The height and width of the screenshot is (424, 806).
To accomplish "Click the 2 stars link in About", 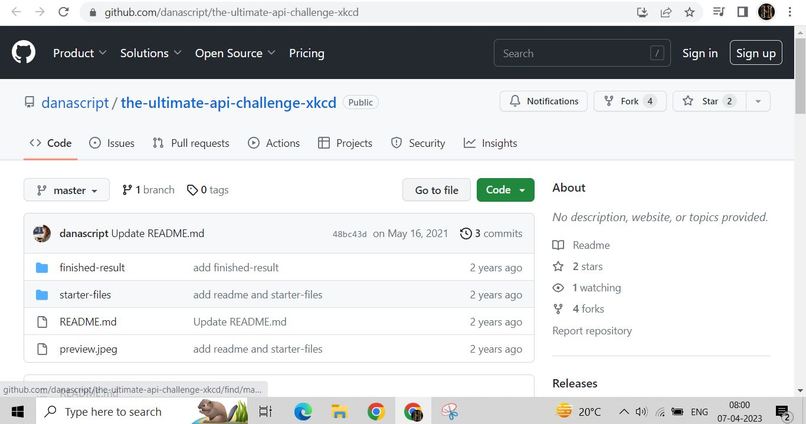I will pyautogui.click(x=577, y=267).
